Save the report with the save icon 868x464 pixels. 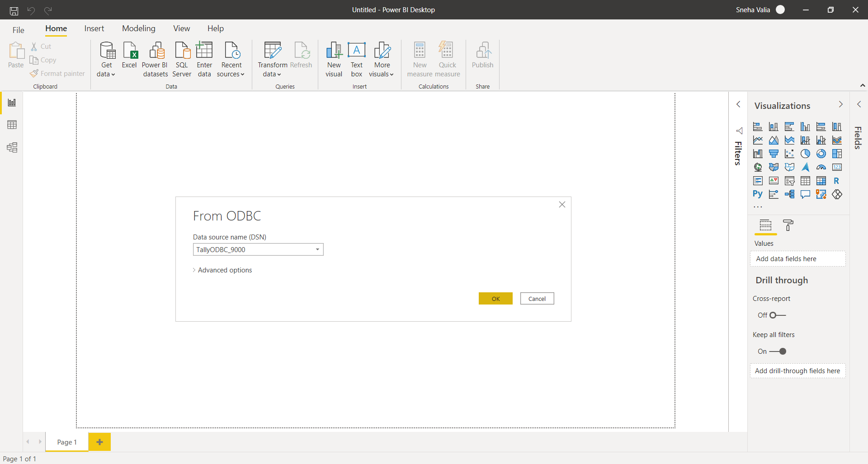click(14, 10)
